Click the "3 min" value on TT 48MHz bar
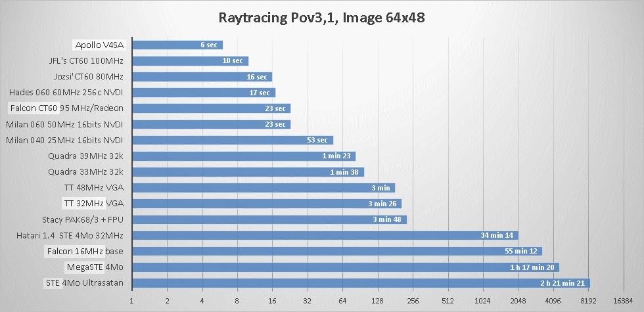 379,188
